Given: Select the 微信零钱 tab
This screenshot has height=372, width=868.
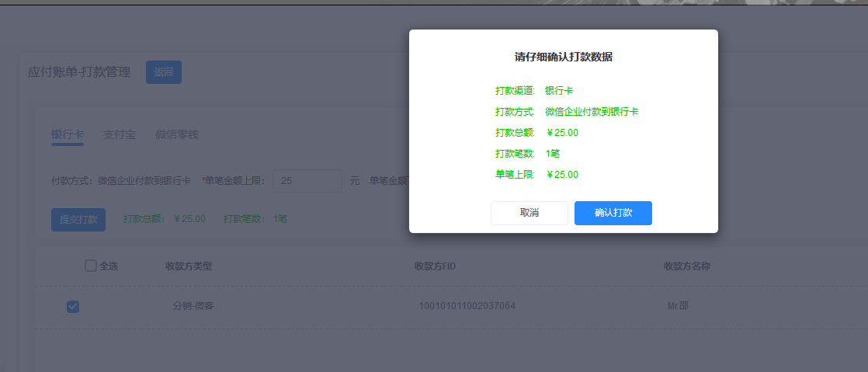Looking at the screenshot, I should [176, 134].
